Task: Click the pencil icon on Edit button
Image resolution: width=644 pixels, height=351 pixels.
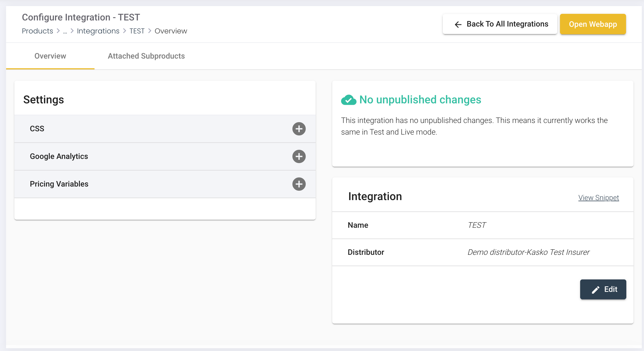Action: 596,290
